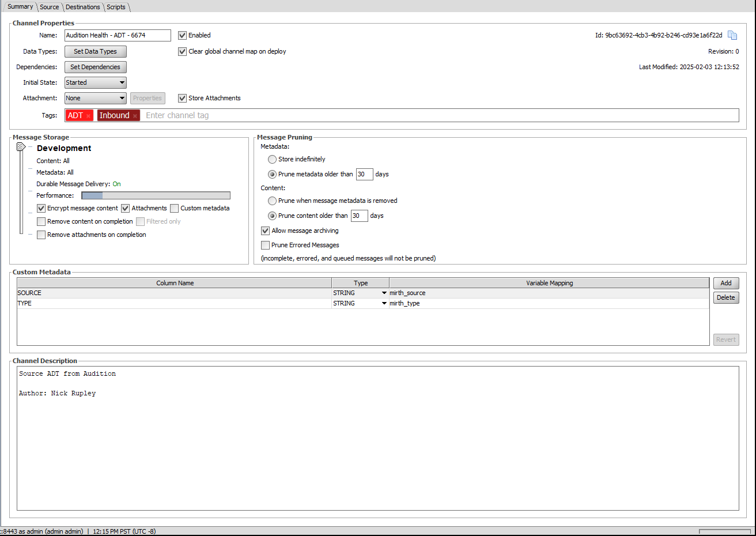Viewport: 756px width, 536px height.
Task: Focus the channel Name text field
Action: pyautogui.click(x=118, y=35)
